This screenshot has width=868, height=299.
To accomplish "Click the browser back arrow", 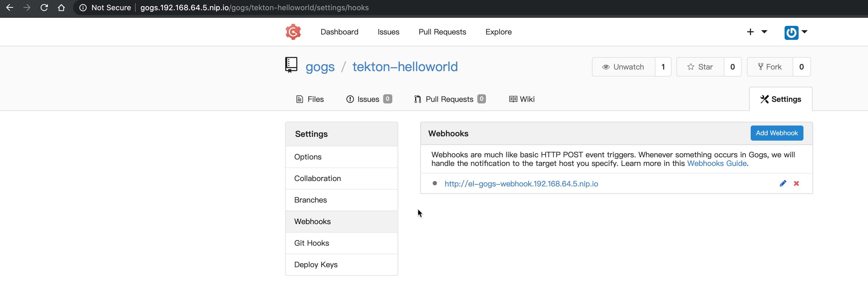I will click(x=10, y=8).
